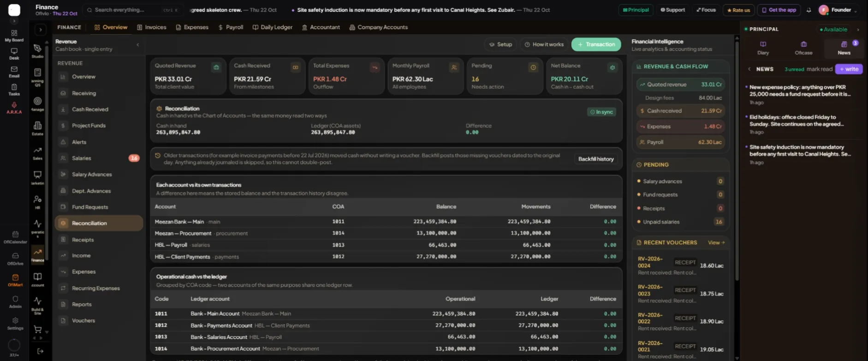This screenshot has width=868, height=361.
Task: Open OffCalendar from the left rail
Action: click(15, 237)
